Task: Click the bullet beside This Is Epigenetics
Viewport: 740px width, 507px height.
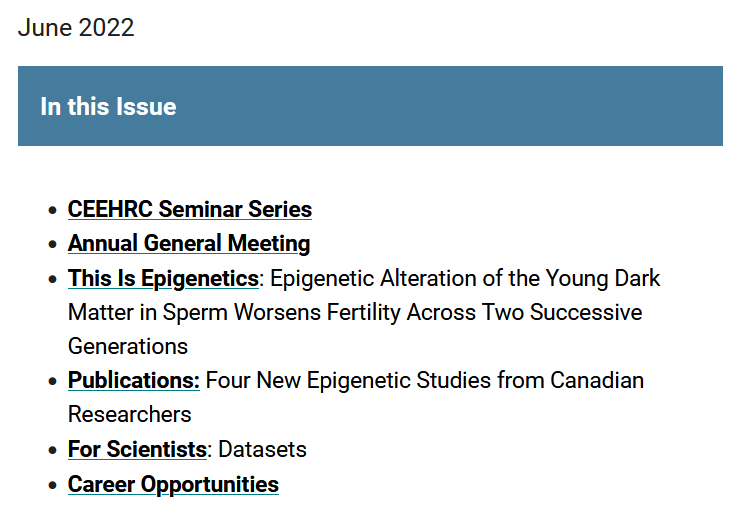Action: [52, 279]
